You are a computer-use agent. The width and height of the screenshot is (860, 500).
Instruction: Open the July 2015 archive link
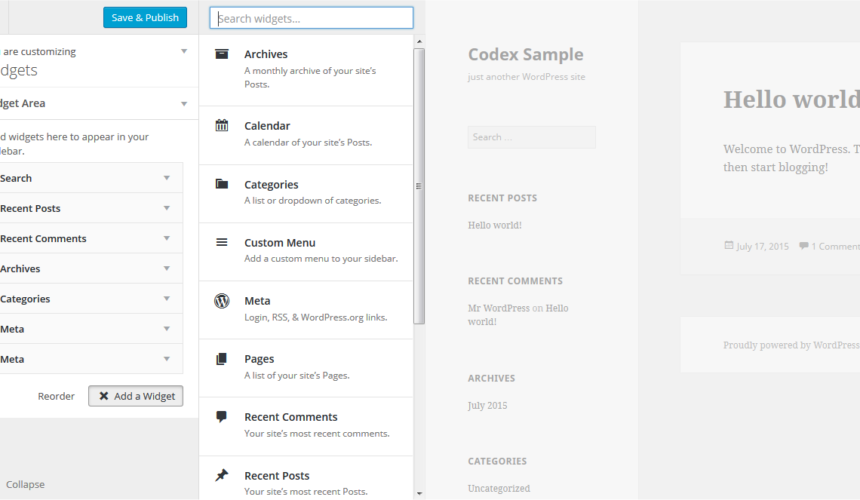(x=488, y=405)
